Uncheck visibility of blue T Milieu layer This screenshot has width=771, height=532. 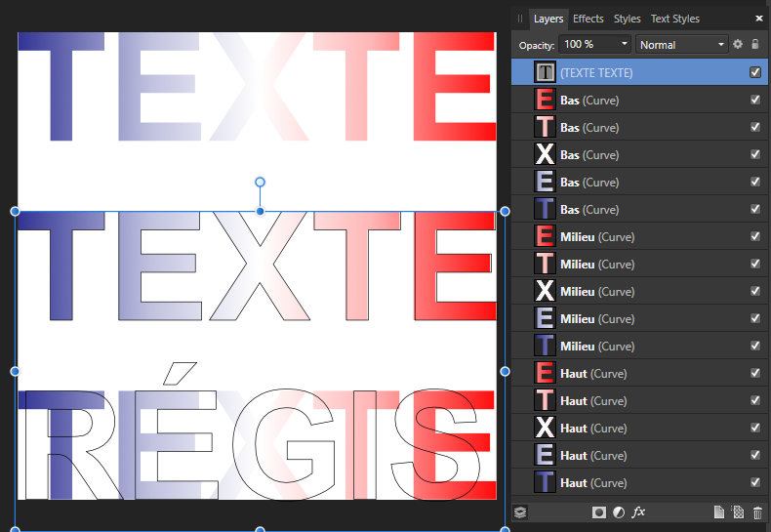point(755,346)
